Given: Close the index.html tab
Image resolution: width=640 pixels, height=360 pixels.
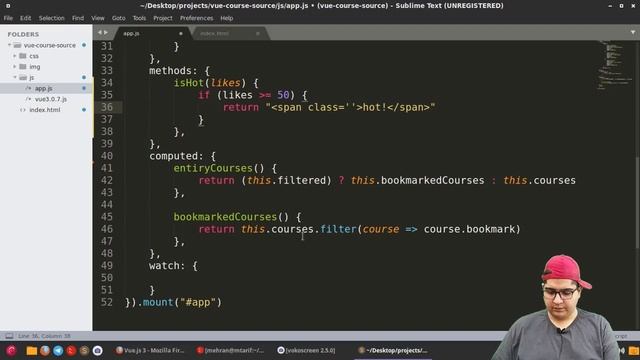Looking at the screenshot, I should point(258,33).
